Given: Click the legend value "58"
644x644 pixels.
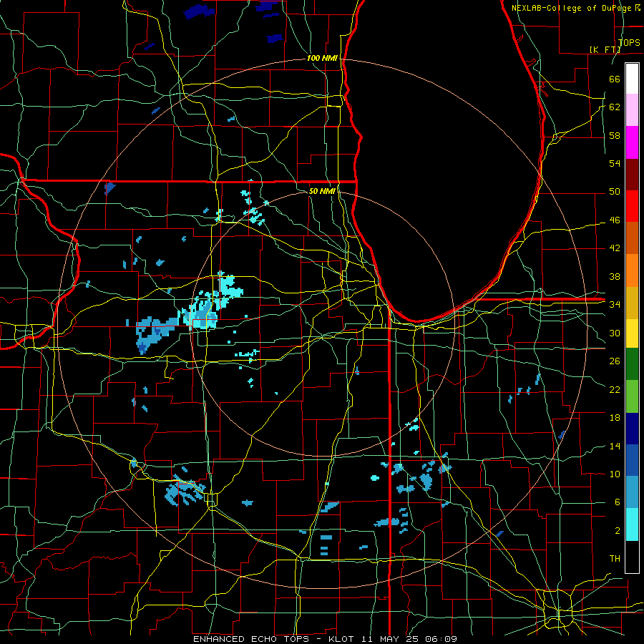Looking at the screenshot, I should [615, 135].
